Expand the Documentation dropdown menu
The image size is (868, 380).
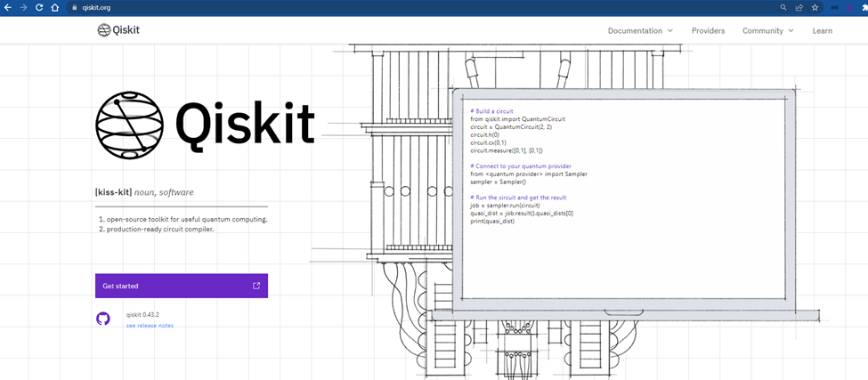640,30
